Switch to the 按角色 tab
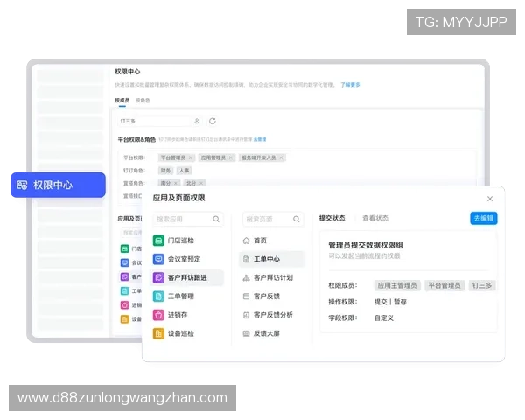The height and width of the screenshot is (420, 525). (143, 100)
